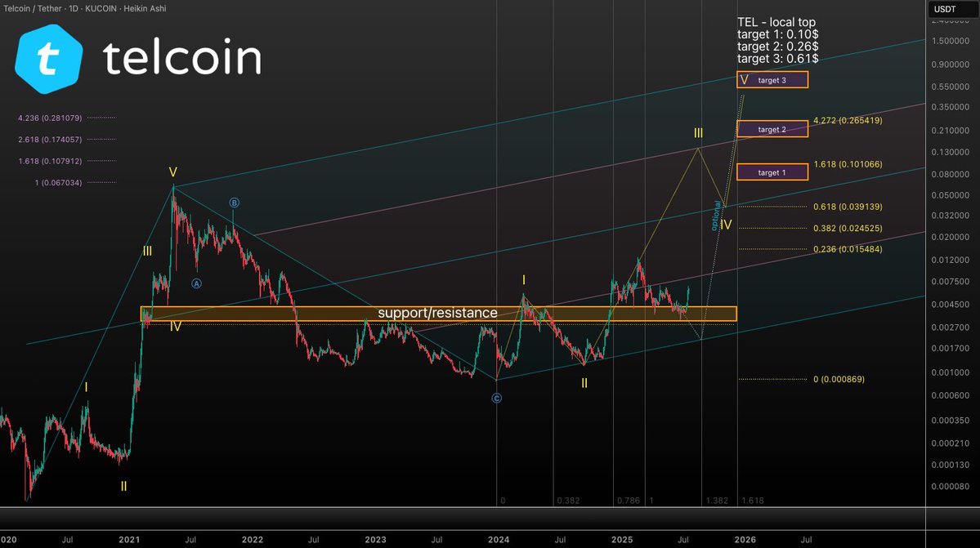Click the 2023 year label on time axis
The height and width of the screenshot is (548, 980).
[x=376, y=539]
